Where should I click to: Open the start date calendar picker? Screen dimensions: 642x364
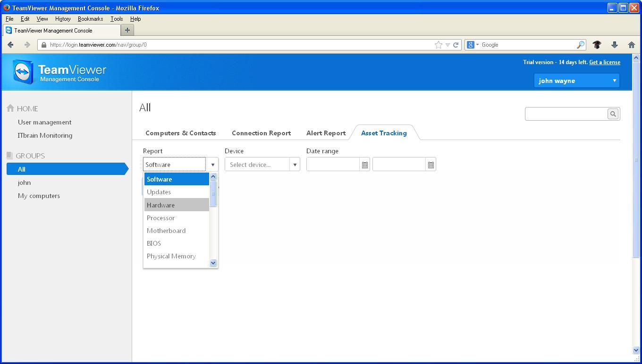point(364,165)
